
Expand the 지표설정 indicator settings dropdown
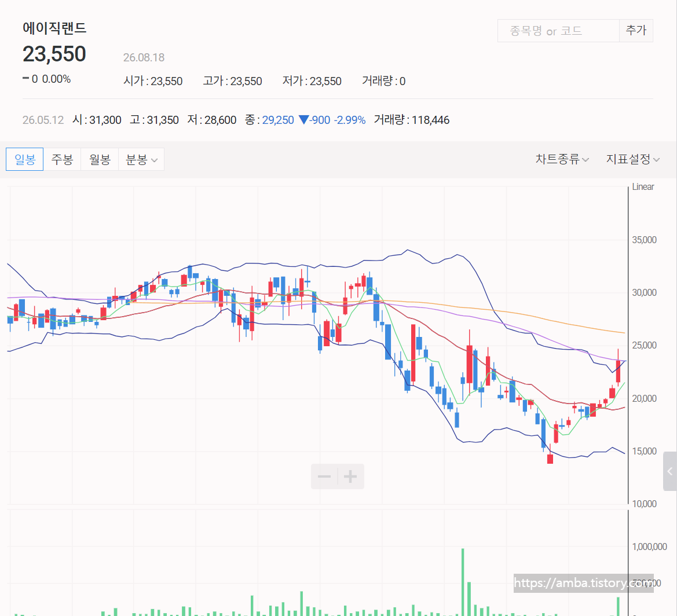[x=632, y=159]
